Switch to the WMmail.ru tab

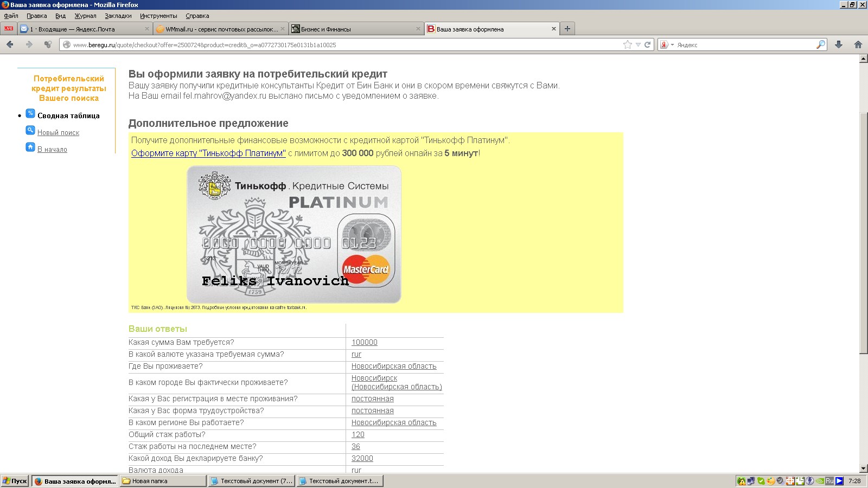tap(220, 29)
